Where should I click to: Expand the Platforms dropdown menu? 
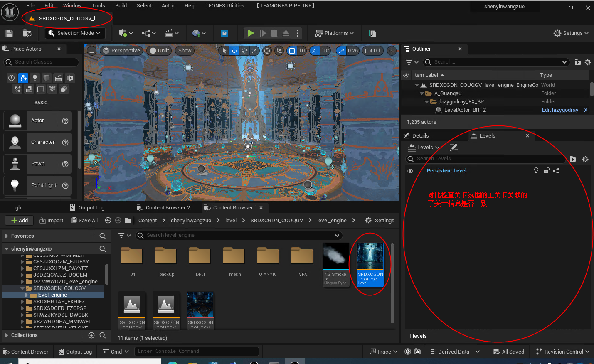335,33
